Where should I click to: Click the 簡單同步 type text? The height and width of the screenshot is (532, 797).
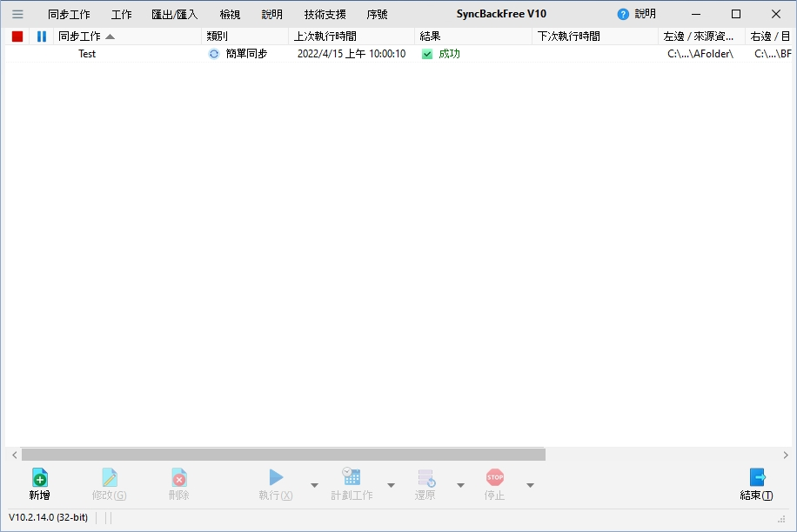pyautogui.click(x=246, y=54)
